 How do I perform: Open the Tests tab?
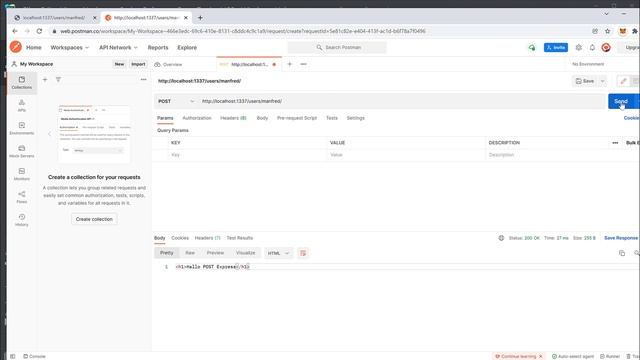(332, 118)
